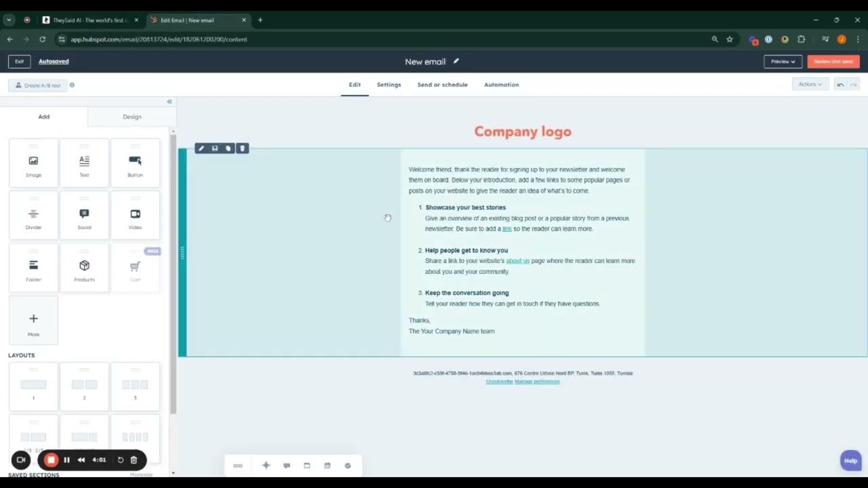This screenshot has width=868, height=488.
Task: Clone the selected section
Action: [x=229, y=148]
